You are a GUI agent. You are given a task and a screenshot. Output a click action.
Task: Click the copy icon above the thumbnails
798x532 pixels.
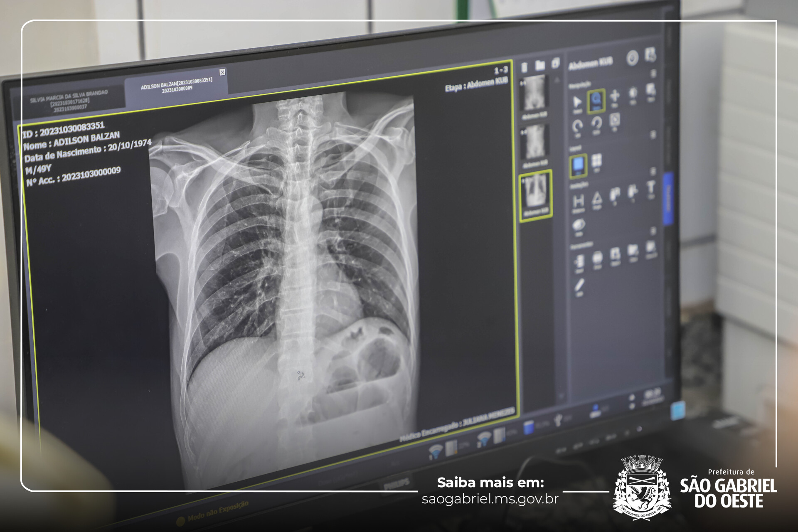coord(556,64)
